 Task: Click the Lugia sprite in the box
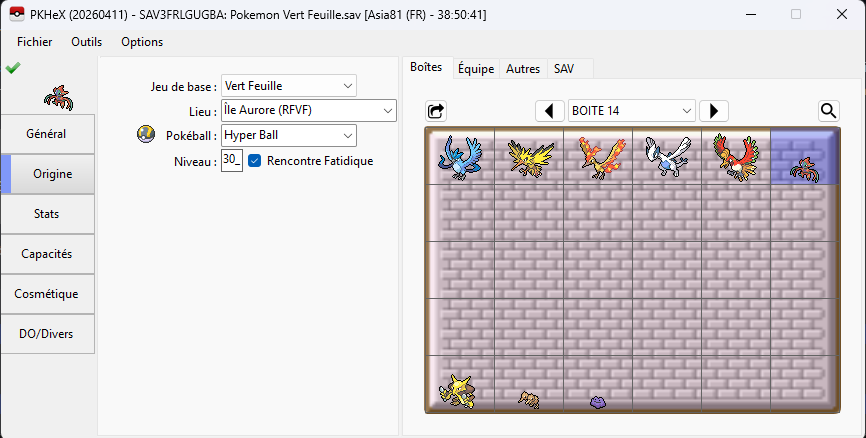pos(666,158)
